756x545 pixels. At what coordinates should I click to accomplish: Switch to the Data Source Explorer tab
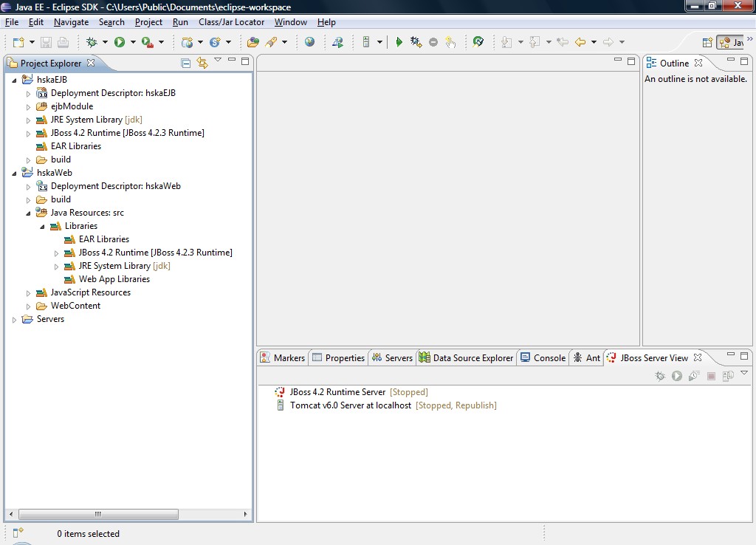point(466,358)
